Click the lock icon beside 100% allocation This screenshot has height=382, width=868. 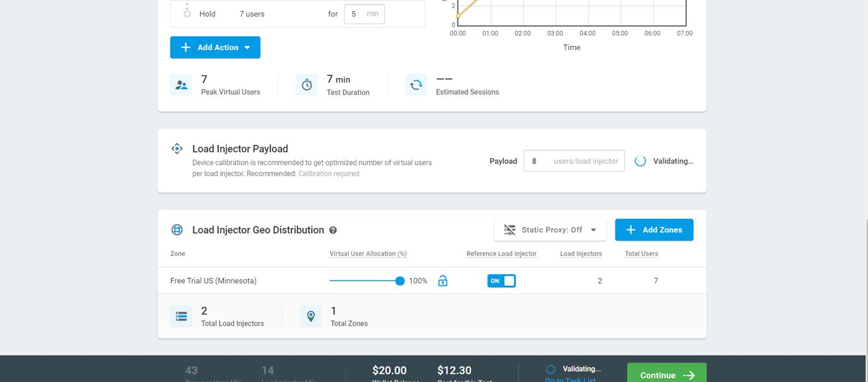coord(443,281)
